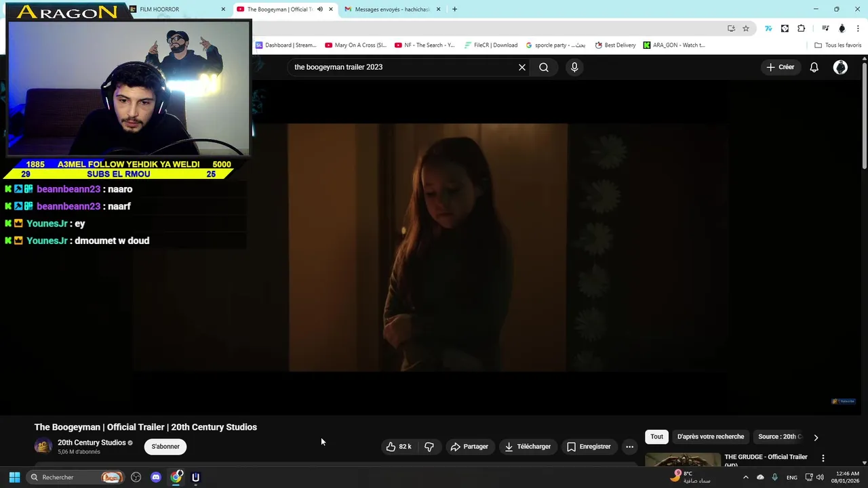Share the video via Partager

coord(469,447)
